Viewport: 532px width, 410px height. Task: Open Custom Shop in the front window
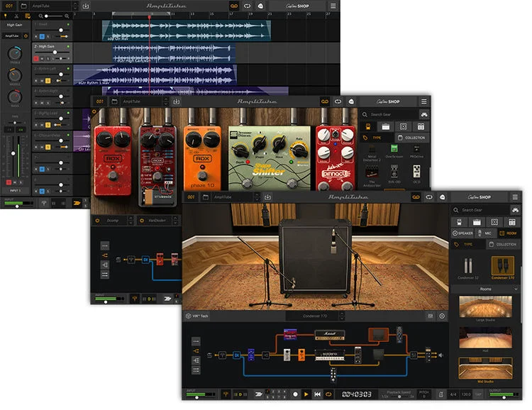coord(479,197)
